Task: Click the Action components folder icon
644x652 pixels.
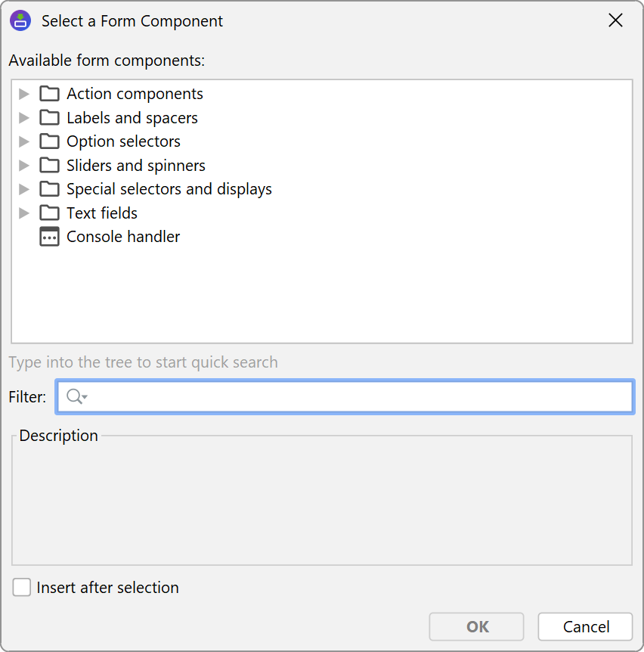Action: pyautogui.click(x=49, y=94)
